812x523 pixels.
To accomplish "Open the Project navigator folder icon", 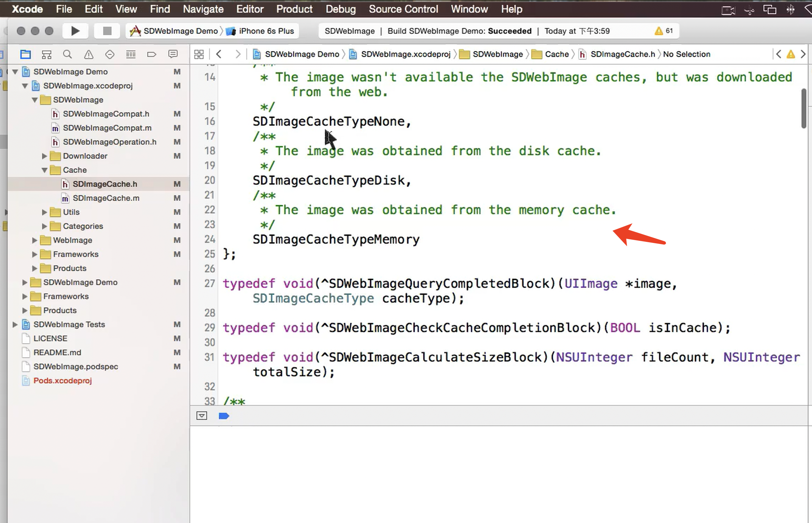I will [25, 54].
